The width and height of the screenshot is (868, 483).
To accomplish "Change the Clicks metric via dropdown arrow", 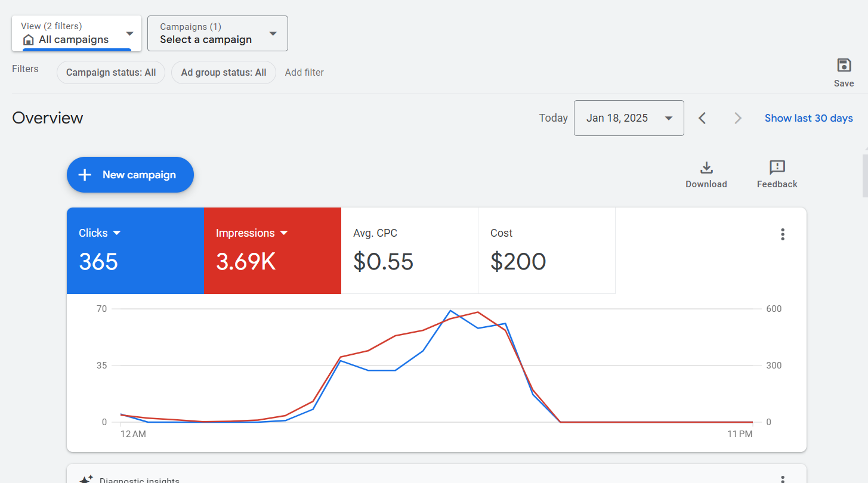I will tap(117, 233).
